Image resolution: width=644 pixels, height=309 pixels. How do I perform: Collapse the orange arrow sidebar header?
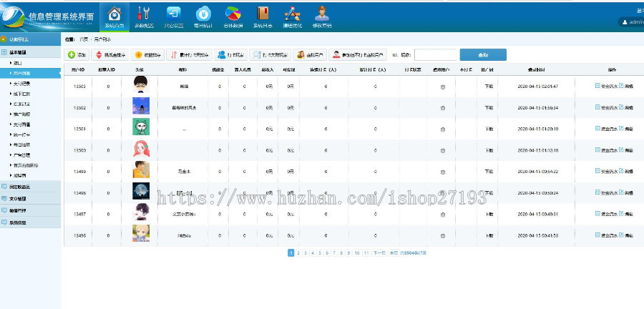[x=30, y=39]
